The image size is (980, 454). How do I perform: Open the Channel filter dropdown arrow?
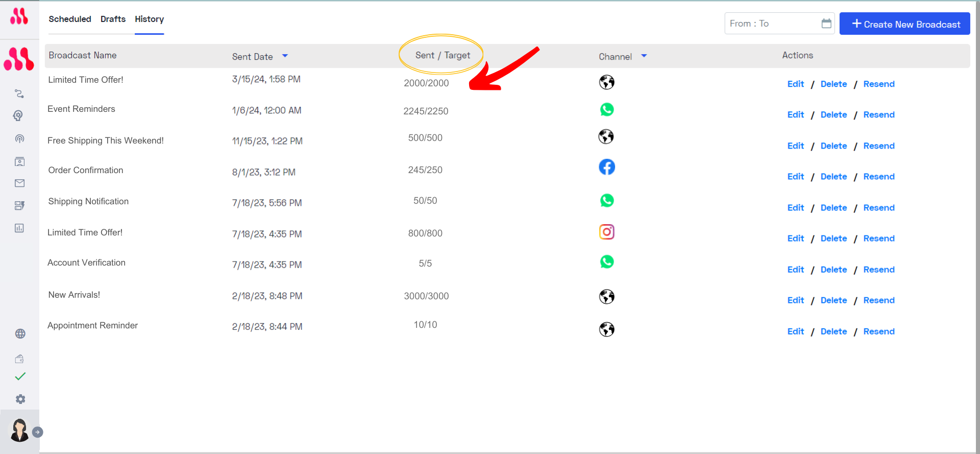point(644,56)
